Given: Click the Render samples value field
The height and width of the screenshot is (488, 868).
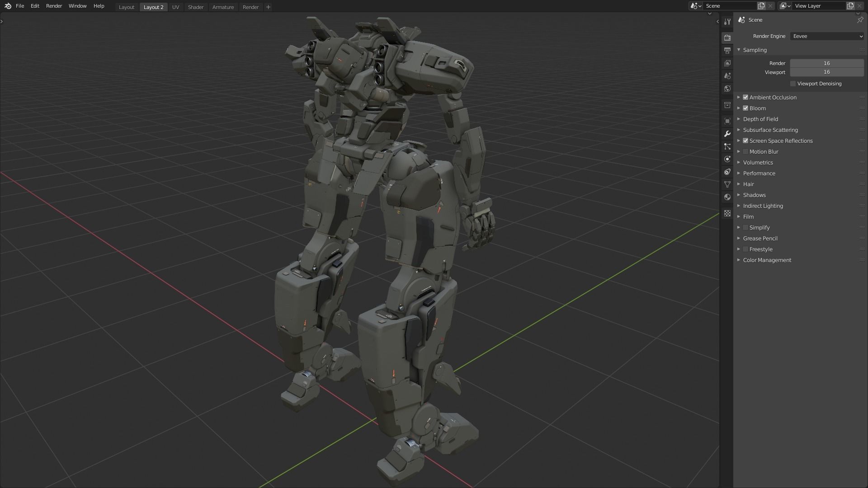Looking at the screenshot, I should click(827, 63).
